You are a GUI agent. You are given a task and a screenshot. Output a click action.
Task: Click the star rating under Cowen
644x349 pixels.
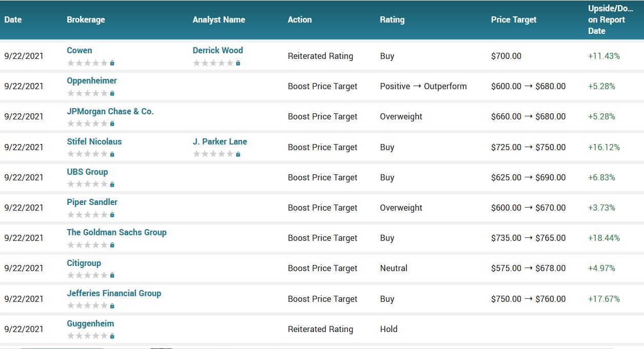point(88,63)
